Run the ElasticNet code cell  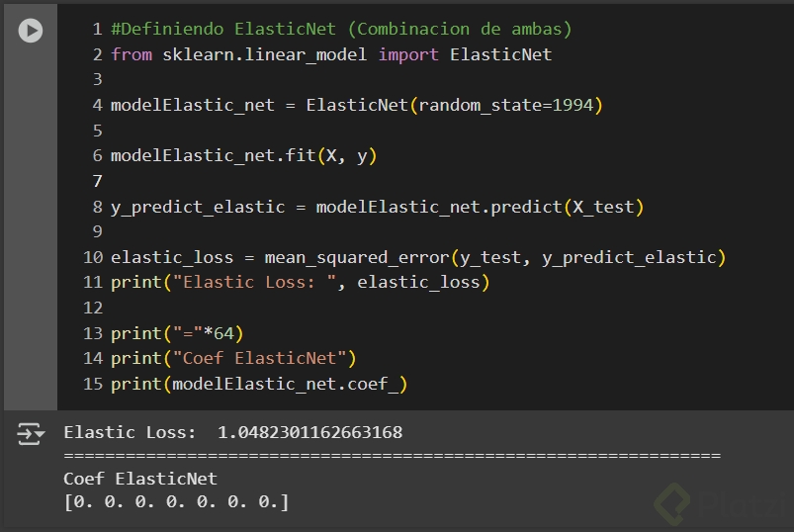pyautogui.click(x=31, y=31)
